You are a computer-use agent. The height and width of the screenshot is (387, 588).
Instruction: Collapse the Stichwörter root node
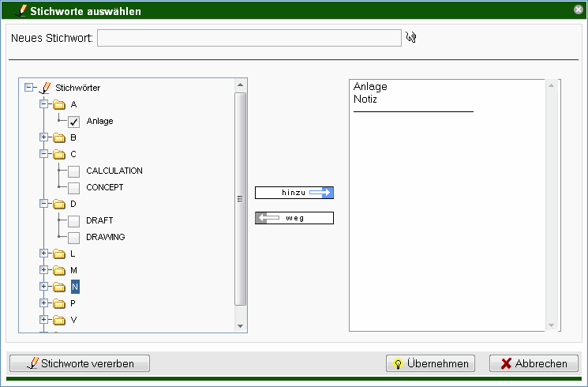[29, 88]
